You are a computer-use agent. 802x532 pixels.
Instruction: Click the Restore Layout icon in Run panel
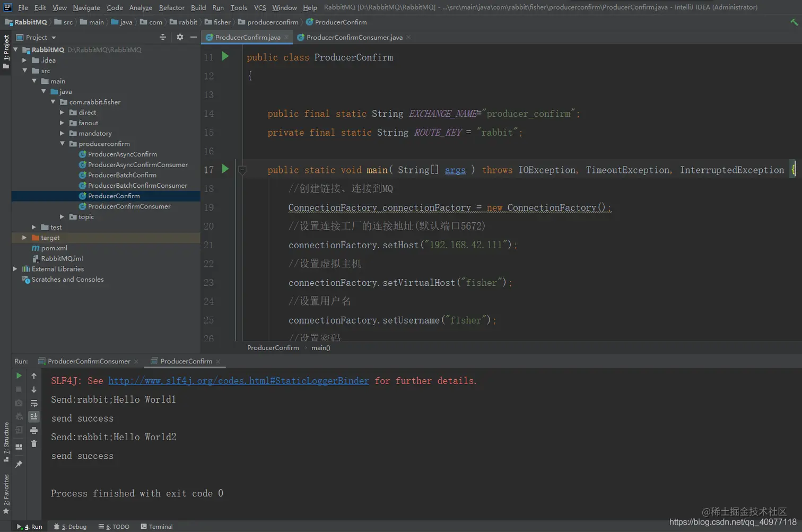(19, 447)
